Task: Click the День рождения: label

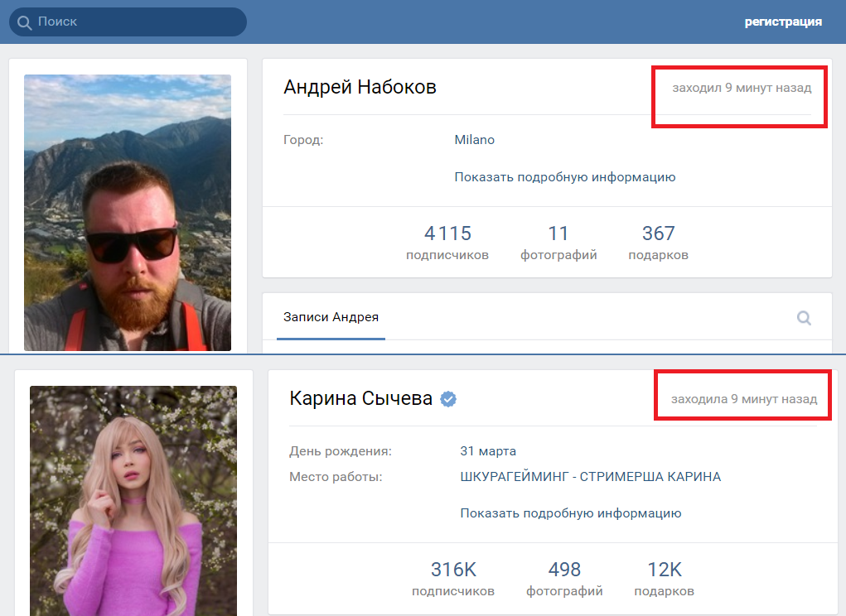Action: click(341, 451)
